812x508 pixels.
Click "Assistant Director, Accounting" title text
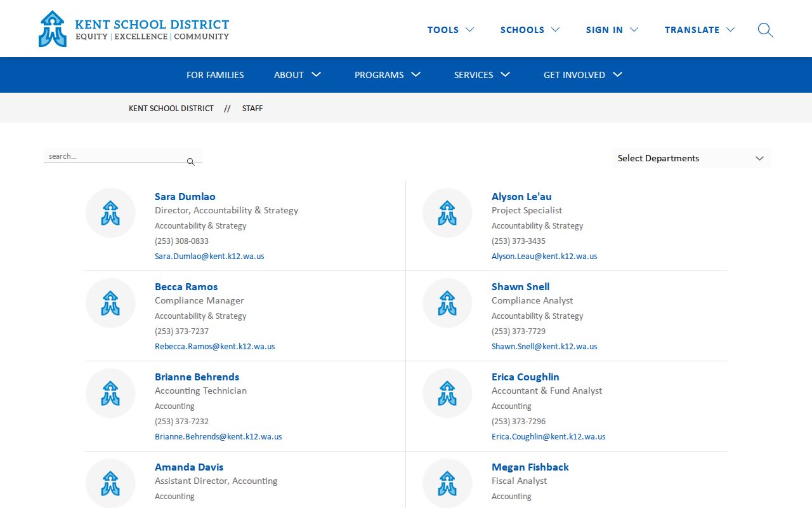pyautogui.click(x=216, y=481)
